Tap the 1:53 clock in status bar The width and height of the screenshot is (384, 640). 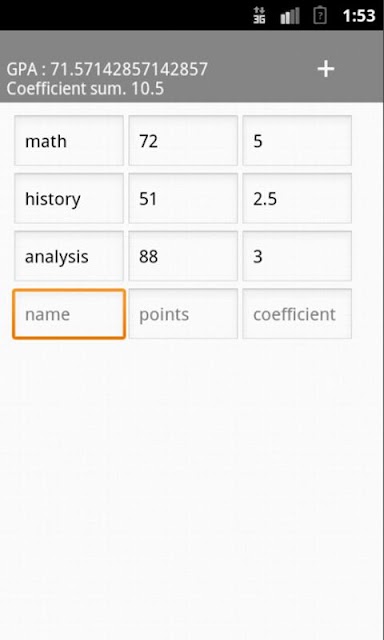(x=359, y=16)
